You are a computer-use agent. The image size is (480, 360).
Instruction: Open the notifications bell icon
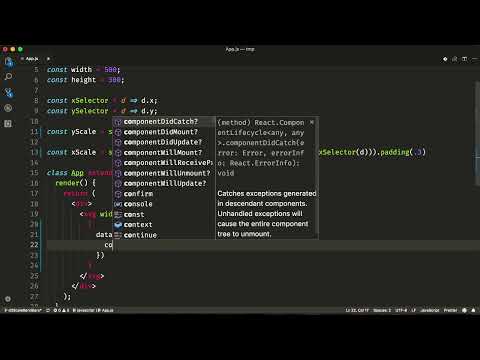[x=473, y=310]
